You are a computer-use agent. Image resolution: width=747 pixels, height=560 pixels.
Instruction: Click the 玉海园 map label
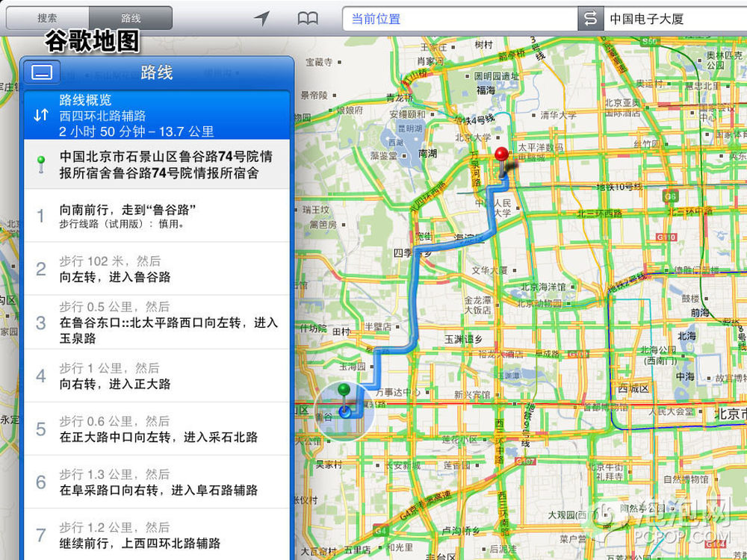(352, 367)
